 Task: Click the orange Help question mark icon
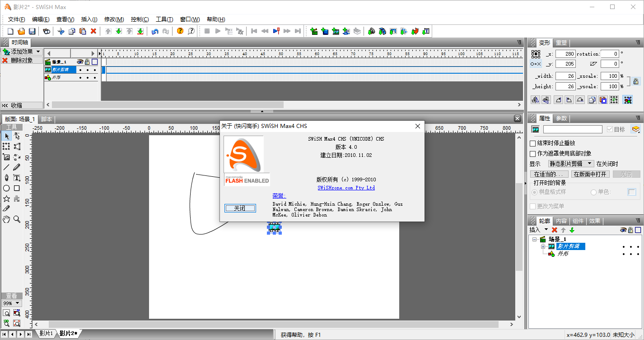pyautogui.click(x=180, y=31)
